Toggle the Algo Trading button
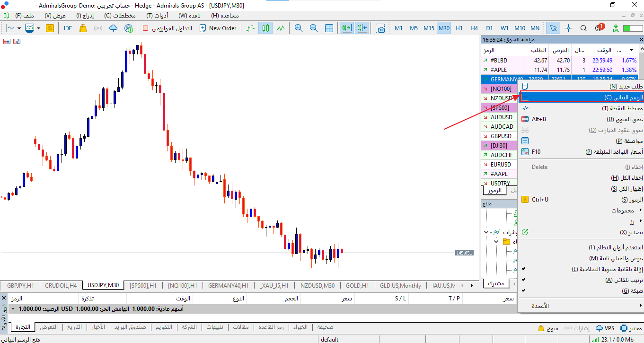Image resolution: width=644 pixels, height=343 pixels. click(x=168, y=28)
